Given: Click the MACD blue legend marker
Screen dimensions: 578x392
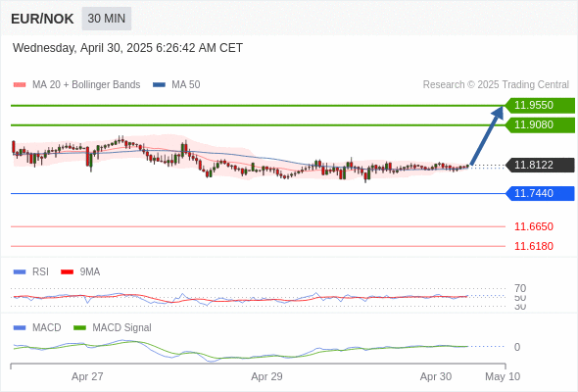Looking at the screenshot, I should (x=20, y=328).
